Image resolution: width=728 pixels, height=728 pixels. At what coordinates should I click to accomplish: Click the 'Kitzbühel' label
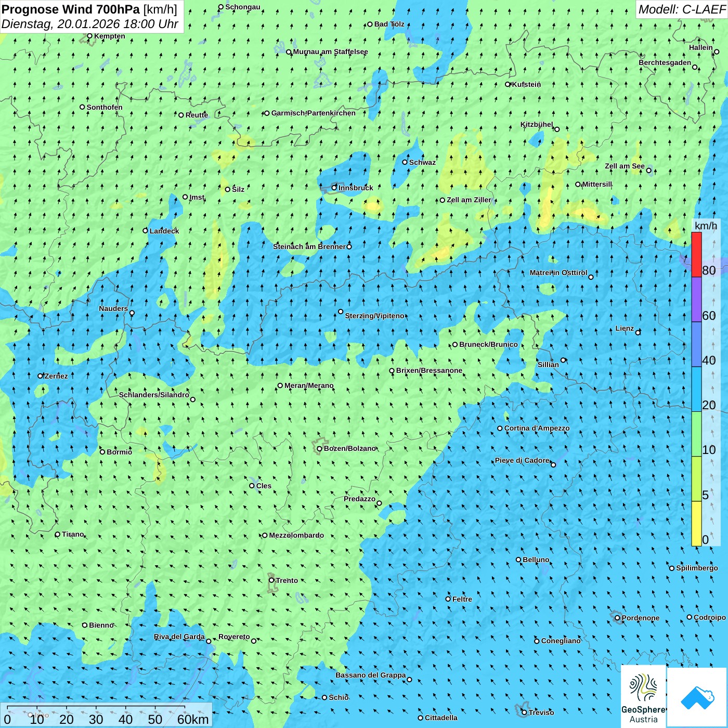537,125
